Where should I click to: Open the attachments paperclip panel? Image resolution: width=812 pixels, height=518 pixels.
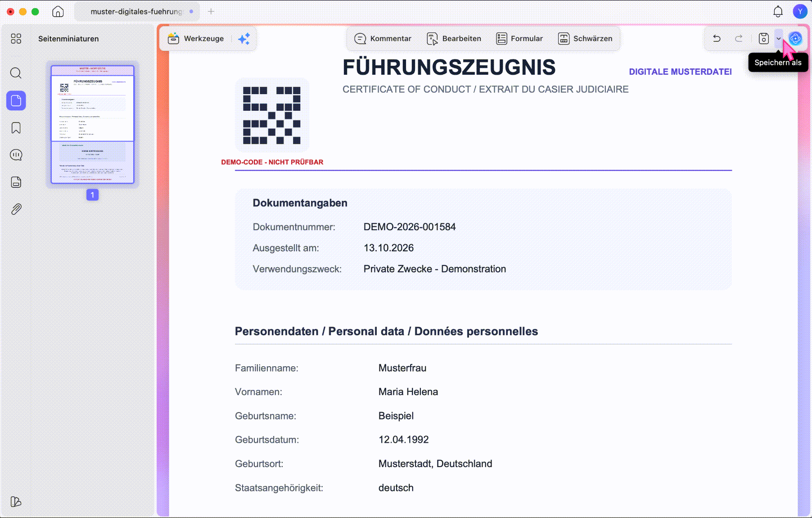pyautogui.click(x=16, y=209)
